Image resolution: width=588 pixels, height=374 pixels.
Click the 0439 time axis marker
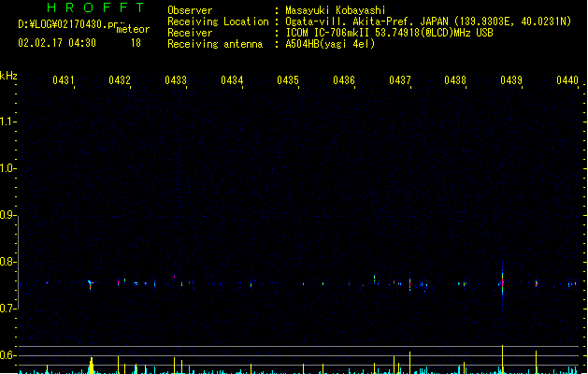(x=511, y=80)
